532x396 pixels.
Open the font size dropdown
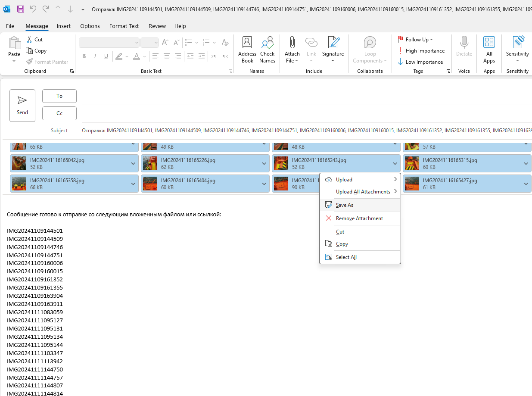click(x=156, y=43)
